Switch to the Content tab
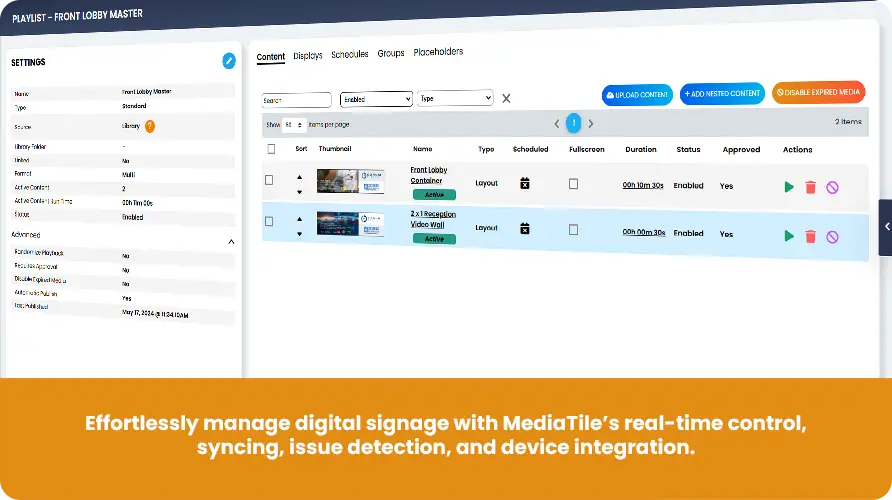This screenshot has height=500, width=892. pyautogui.click(x=271, y=57)
